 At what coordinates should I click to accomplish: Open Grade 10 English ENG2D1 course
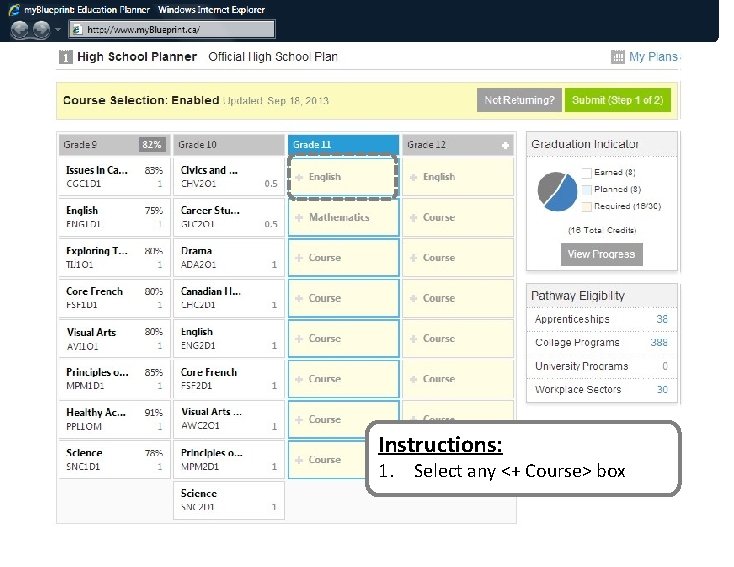pos(229,339)
